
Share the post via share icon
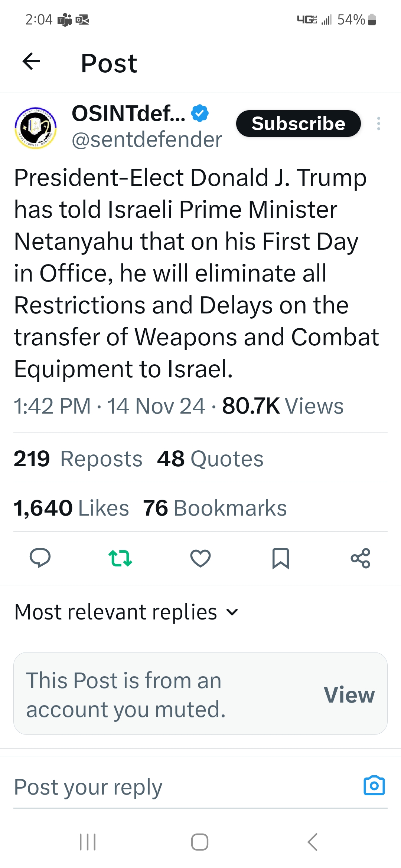click(x=361, y=558)
